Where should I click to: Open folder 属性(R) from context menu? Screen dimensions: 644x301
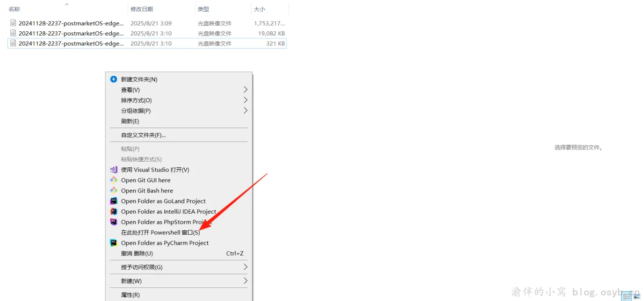click(130, 294)
